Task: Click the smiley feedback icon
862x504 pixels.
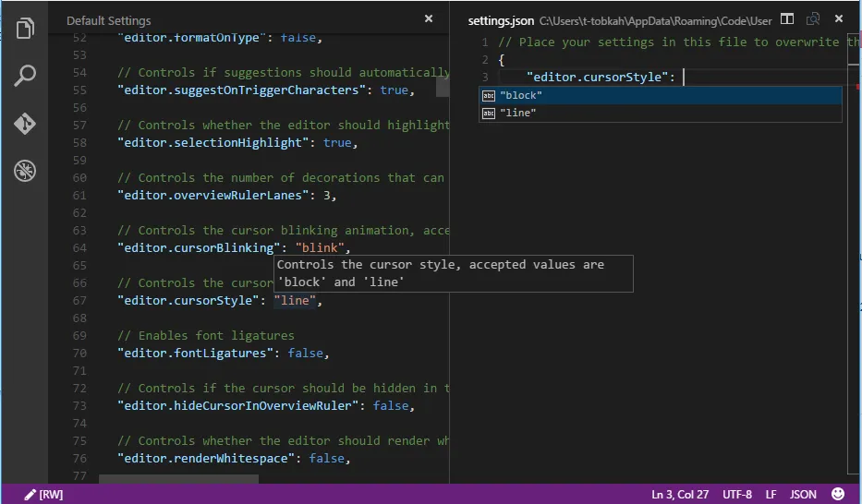Action: (838, 494)
